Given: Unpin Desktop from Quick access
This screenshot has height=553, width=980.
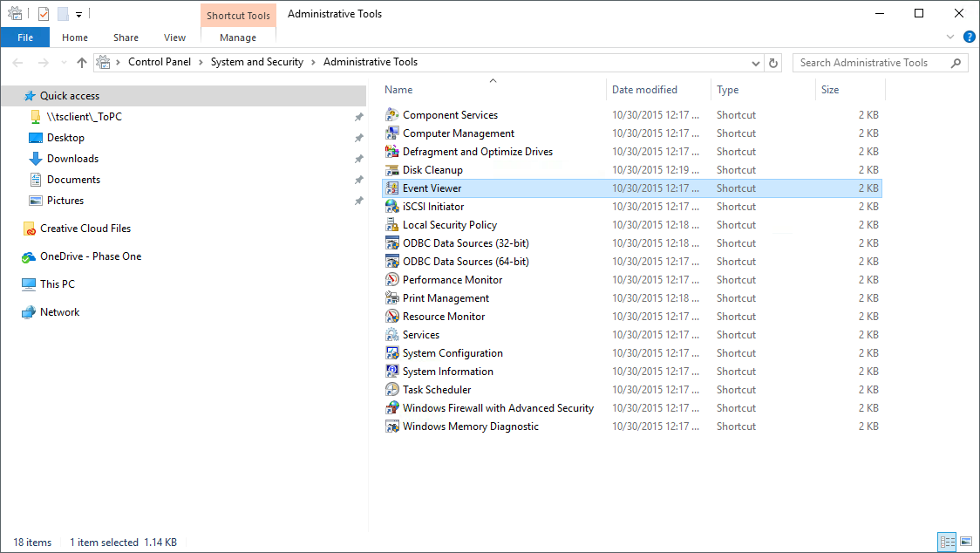Looking at the screenshot, I should 358,138.
